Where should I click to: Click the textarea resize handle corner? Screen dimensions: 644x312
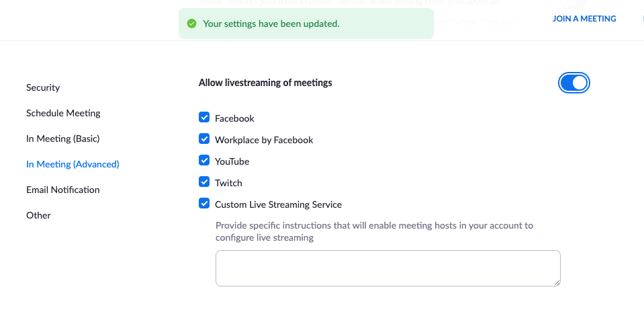pos(557,282)
